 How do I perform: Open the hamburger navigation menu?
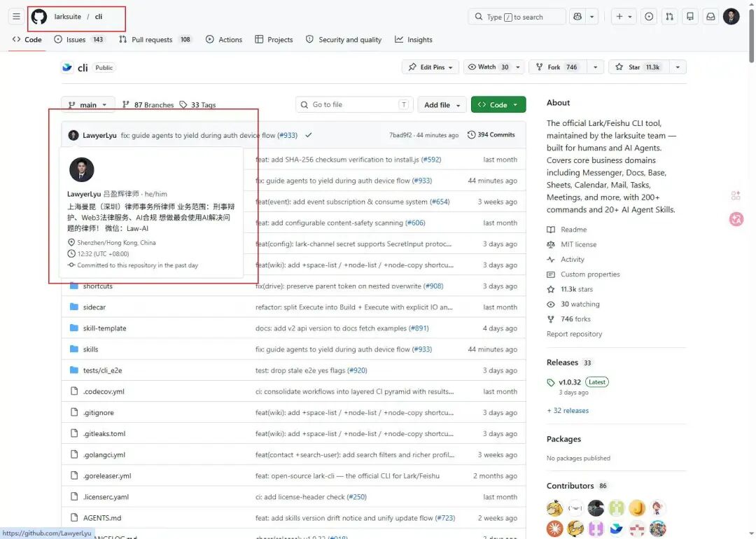(x=16, y=16)
